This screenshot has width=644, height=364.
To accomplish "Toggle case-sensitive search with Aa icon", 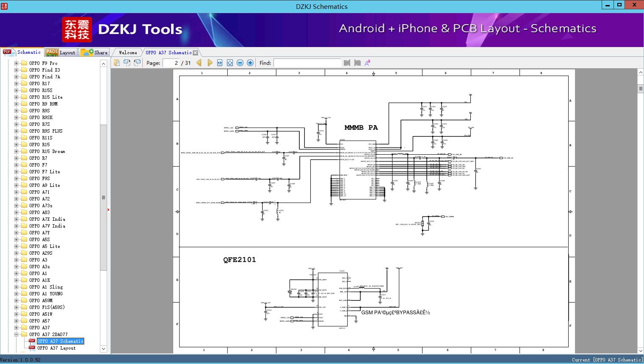I will [x=367, y=62].
